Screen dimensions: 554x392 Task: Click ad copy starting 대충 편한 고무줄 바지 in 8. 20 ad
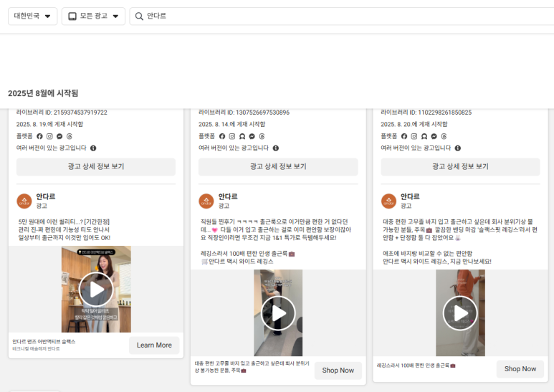coord(460,242)
